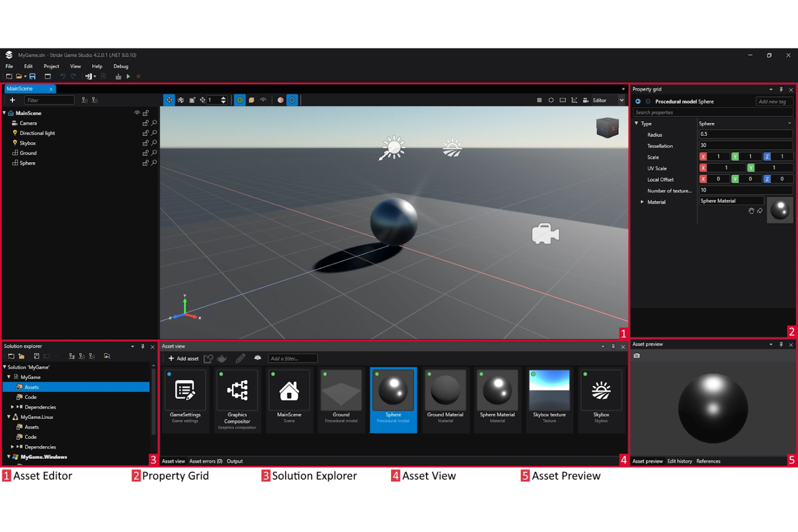Click the green Y swatch in the Scale row
The image size is (798, 532).
tap(736, 156)
